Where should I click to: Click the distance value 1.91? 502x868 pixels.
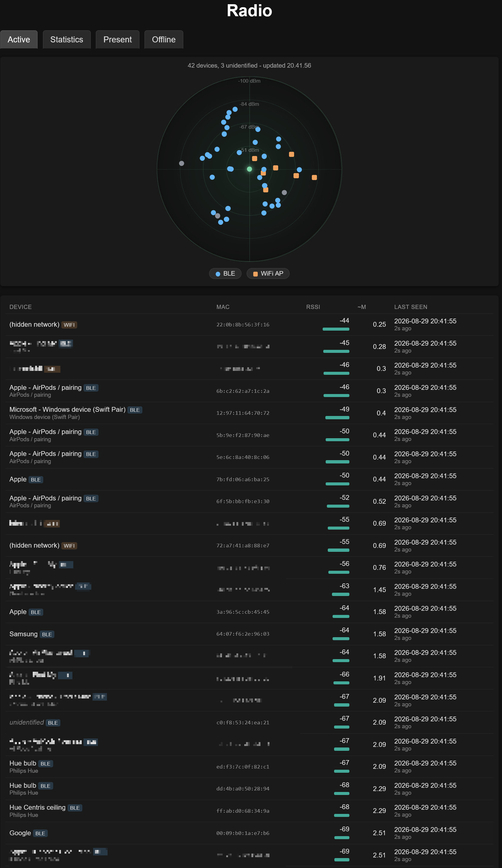coord(379,678)
